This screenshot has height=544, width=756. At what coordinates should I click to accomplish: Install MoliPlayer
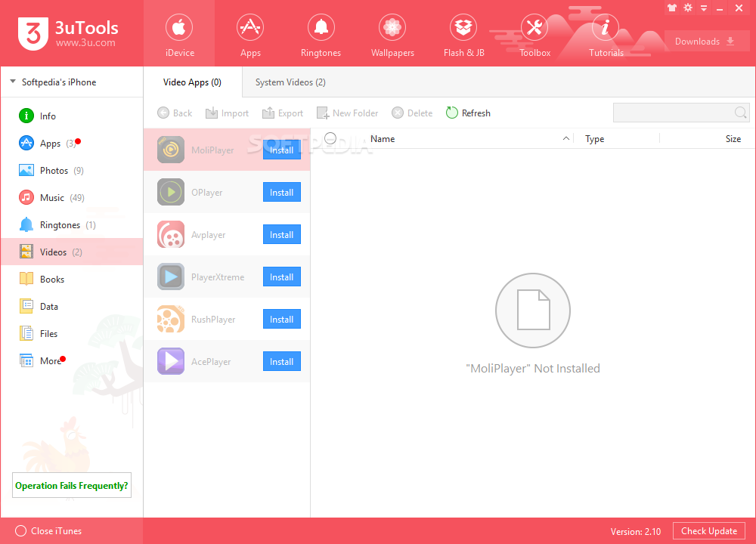[281, 150]
